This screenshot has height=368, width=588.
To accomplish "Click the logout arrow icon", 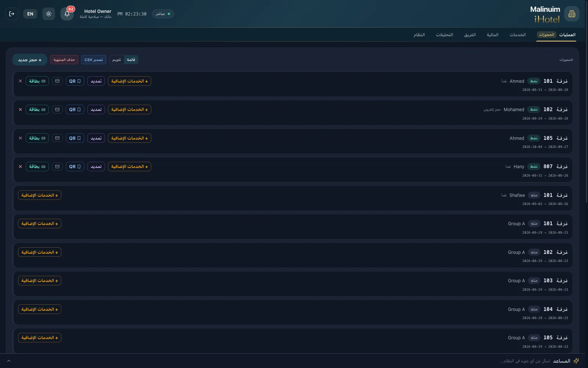I will tap(12, 14).
